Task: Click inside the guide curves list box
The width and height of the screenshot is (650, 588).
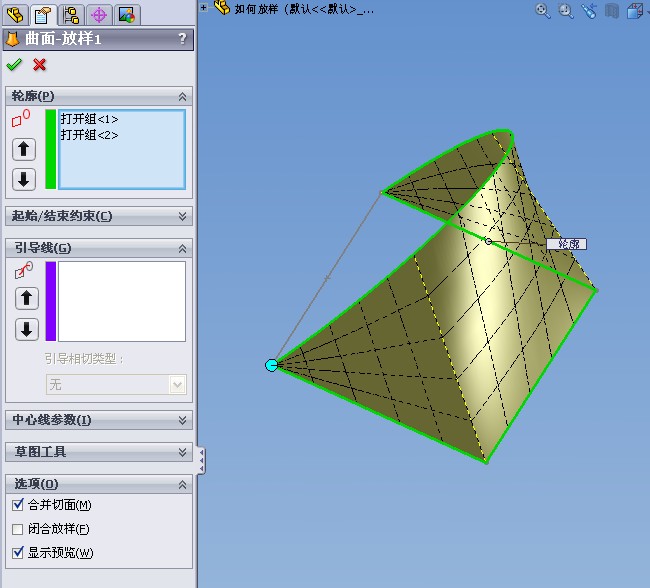Action: 122,301
